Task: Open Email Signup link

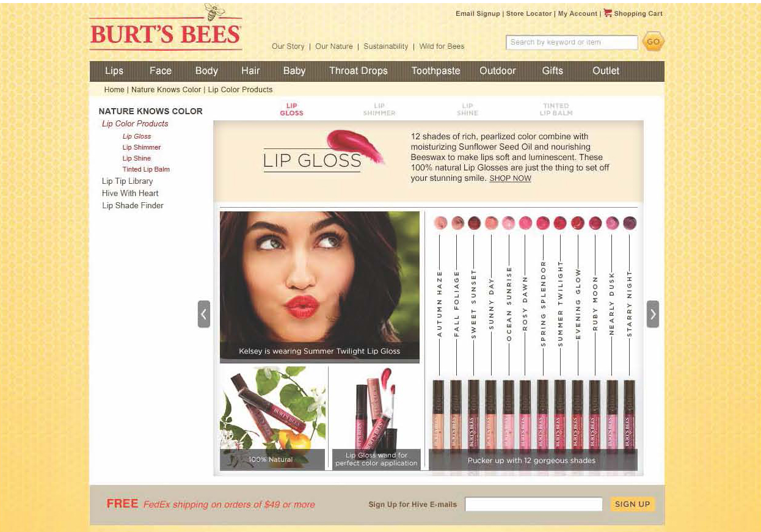Action: (478, 13)
